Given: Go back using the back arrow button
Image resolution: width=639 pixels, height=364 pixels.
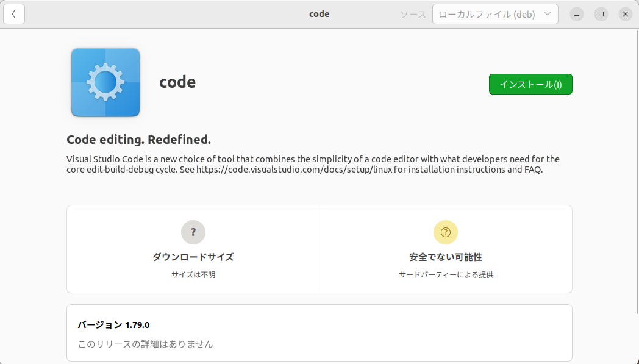Looking at the screenshot, I should [14, 14].
